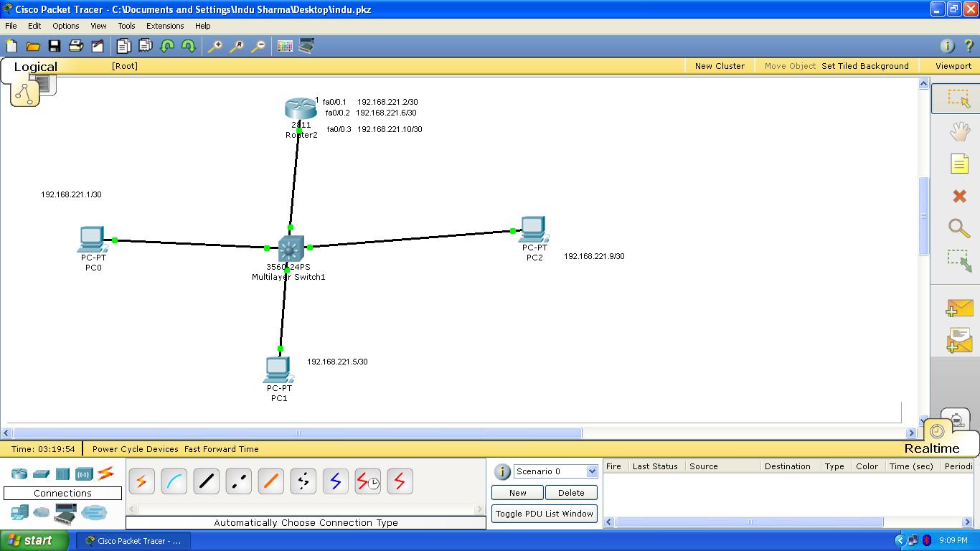The width and height of the screenshot is (980, 551).
Task: Click Set Tiled Background
Action: (x=865, y=65)
